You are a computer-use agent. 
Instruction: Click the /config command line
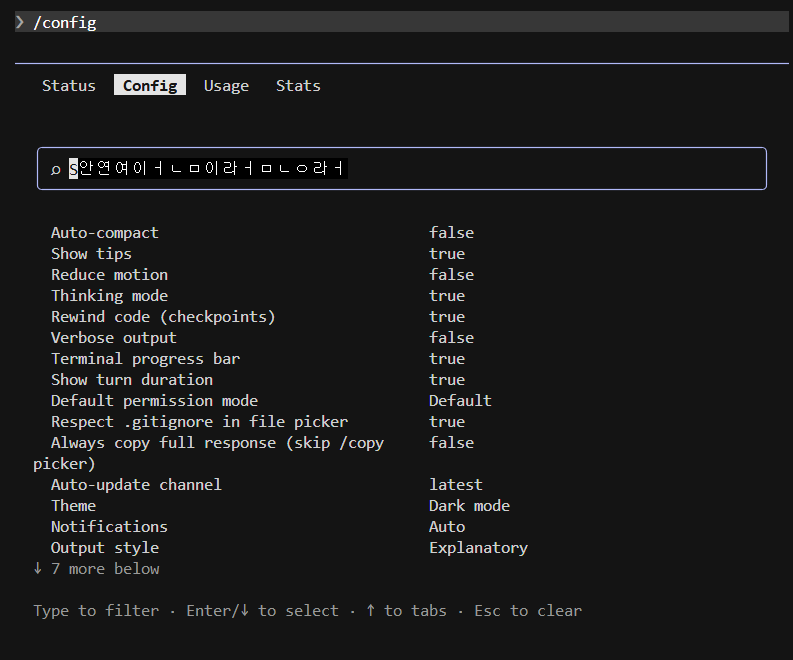pyautogui.click(x=65, y=22)
